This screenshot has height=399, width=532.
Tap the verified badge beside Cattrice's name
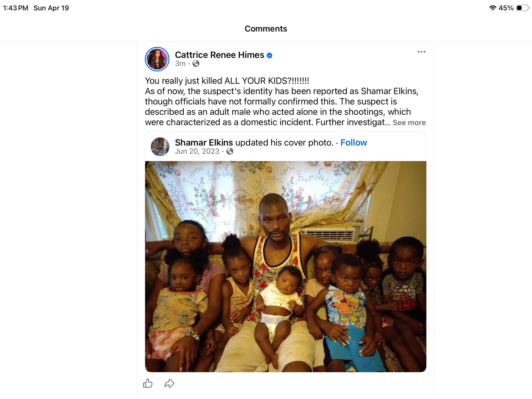coord(269,55)
